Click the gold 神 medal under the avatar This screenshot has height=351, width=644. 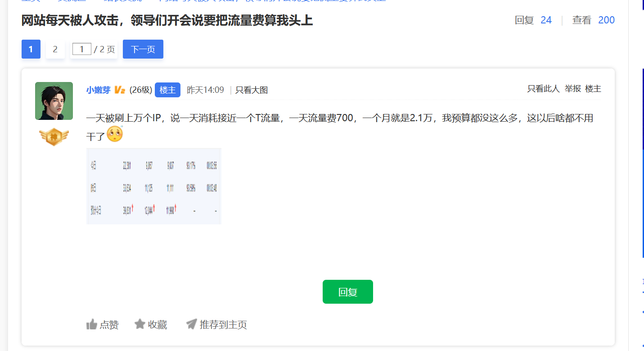pos(54,137)
